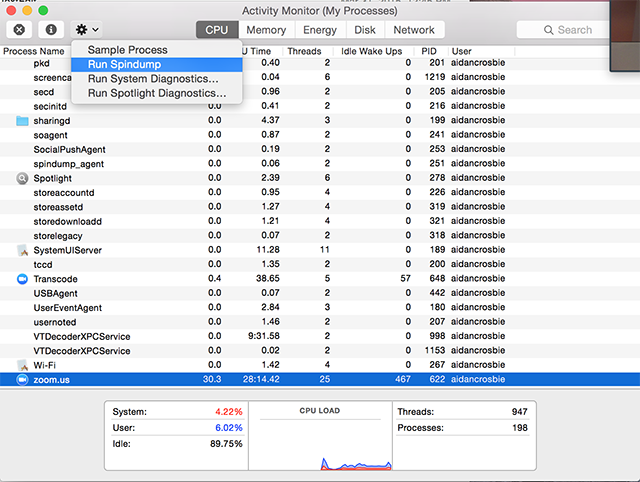Click the Search field
This screenshot has height=482, width=640.
pos(563,30)
